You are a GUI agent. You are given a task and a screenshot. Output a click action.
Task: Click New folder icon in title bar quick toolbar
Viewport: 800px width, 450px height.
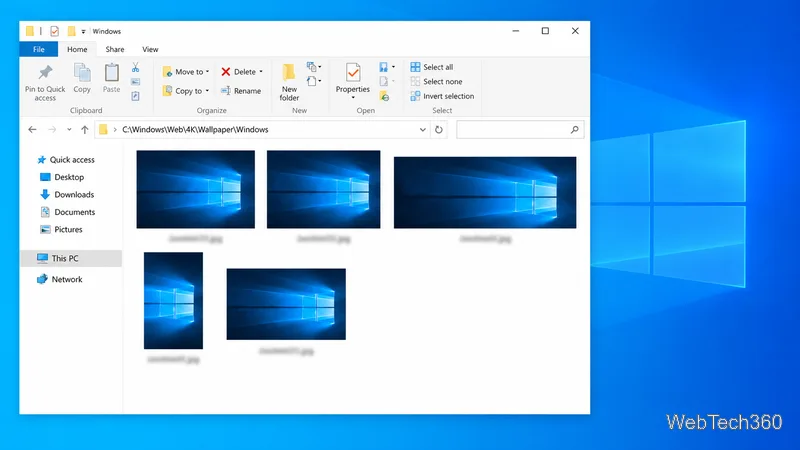(71, 31)
